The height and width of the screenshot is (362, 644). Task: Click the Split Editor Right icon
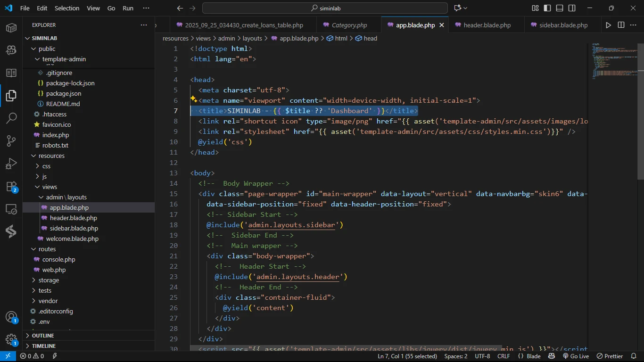point(621,25)
